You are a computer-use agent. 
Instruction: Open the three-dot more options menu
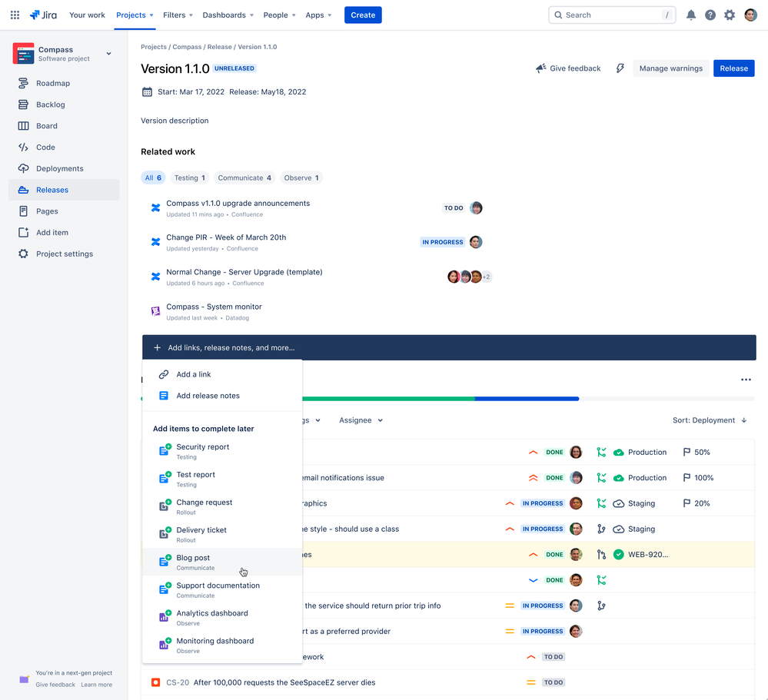(746, 380)
